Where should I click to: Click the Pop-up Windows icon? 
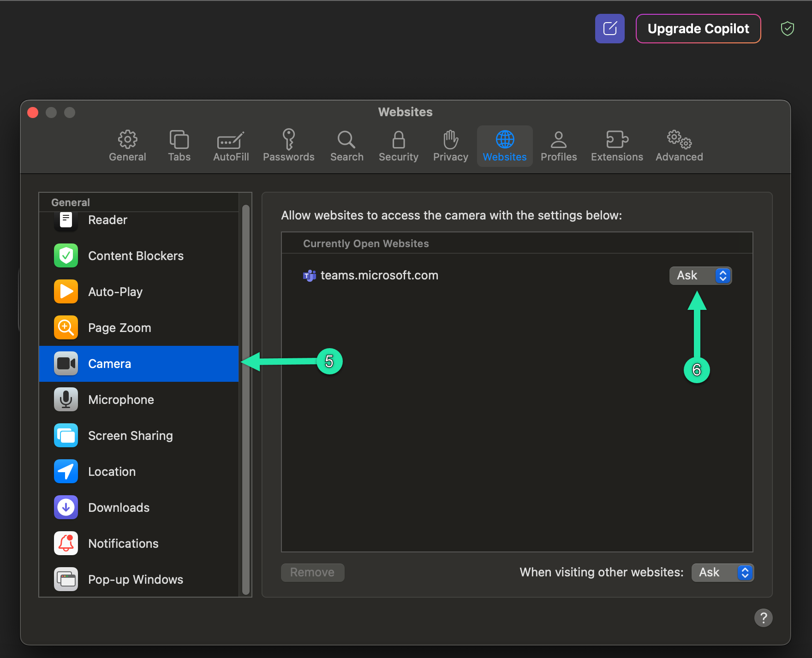(66, 579)
